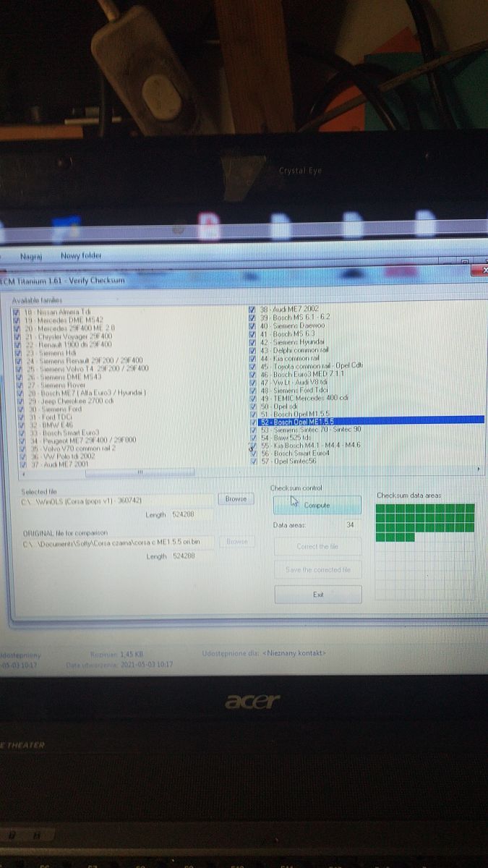Select '25 - Siemens Volvo T4' row
This screenshot has width=488, height=868.
point(87,368)
